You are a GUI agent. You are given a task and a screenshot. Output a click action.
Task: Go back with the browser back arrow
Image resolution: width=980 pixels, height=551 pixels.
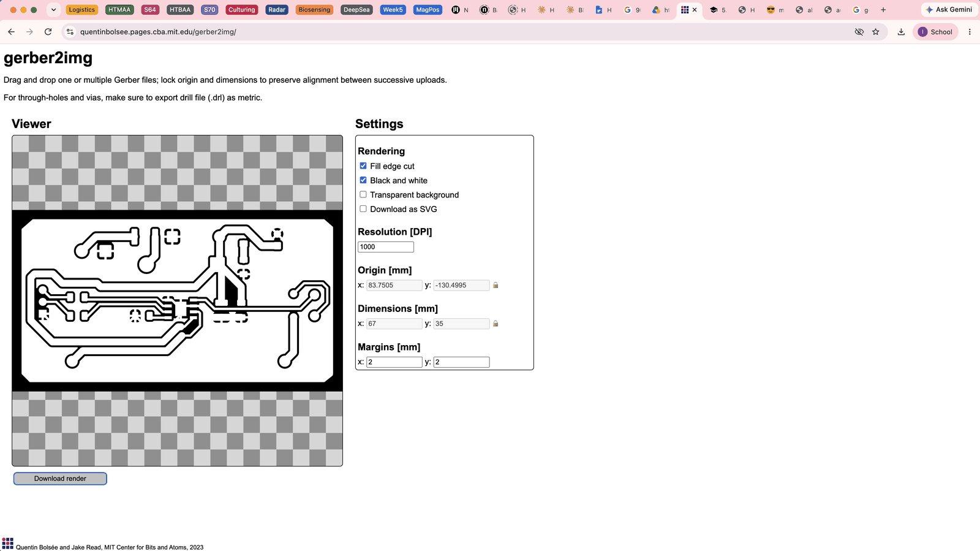[11, 32]
